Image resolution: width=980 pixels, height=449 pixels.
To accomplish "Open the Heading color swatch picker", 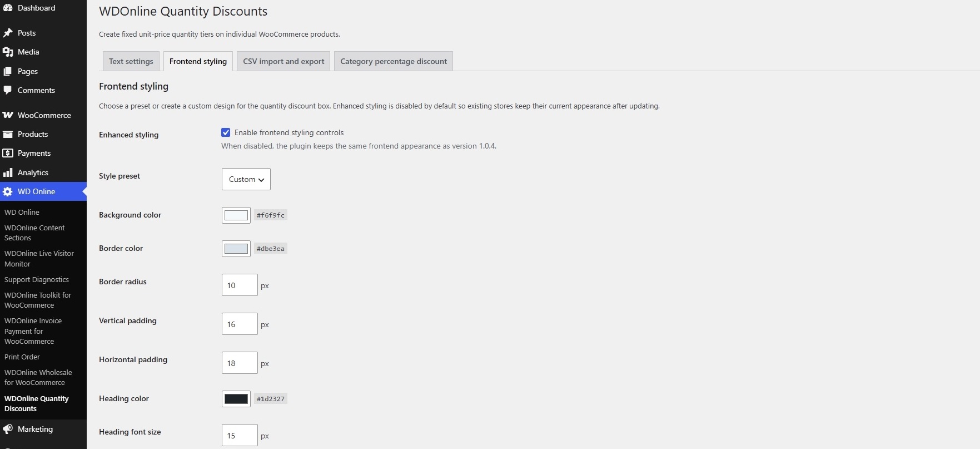I will tap(236, 399).
